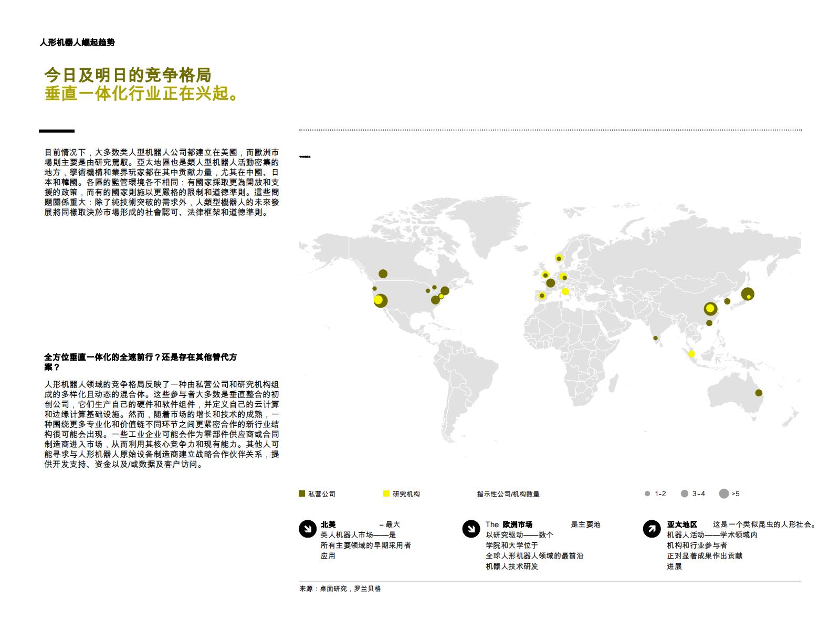Click the European market arrow icon
Viewport: 840px width, 630px height.
[471, 529]
